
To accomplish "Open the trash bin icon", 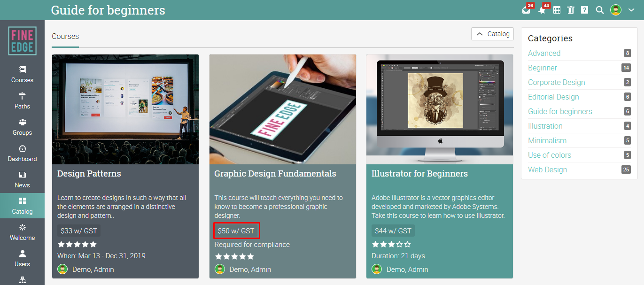I will [571, 10].
